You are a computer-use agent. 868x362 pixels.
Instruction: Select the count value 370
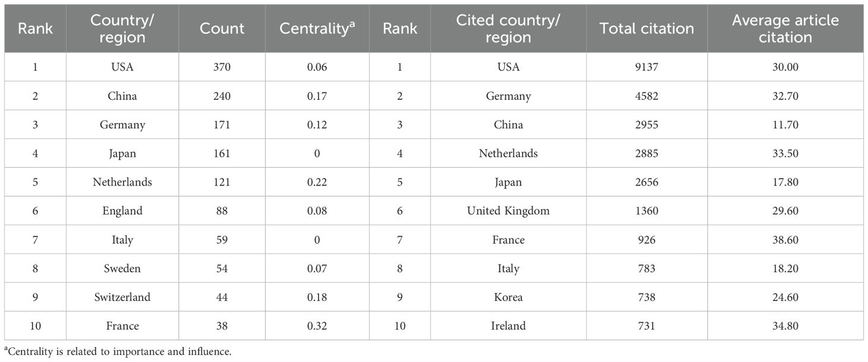click(x=222, y=67)
